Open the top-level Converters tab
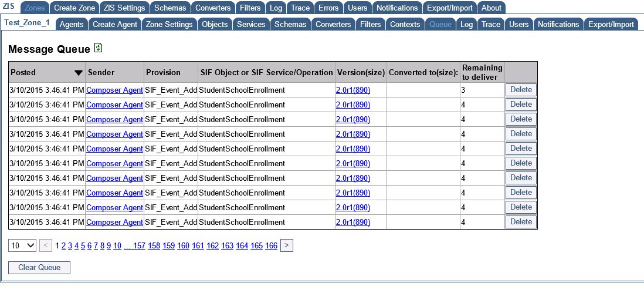Screen dimensions: 644x293 [213, 8]
